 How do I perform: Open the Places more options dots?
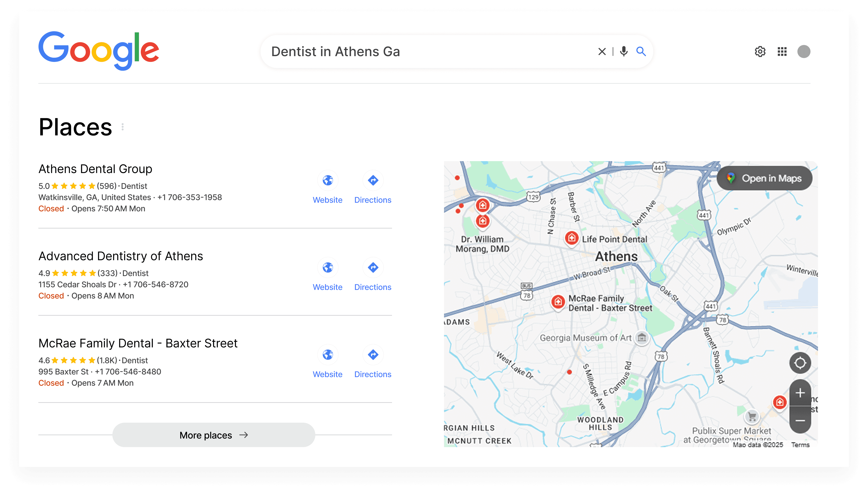tap(123, 127)
